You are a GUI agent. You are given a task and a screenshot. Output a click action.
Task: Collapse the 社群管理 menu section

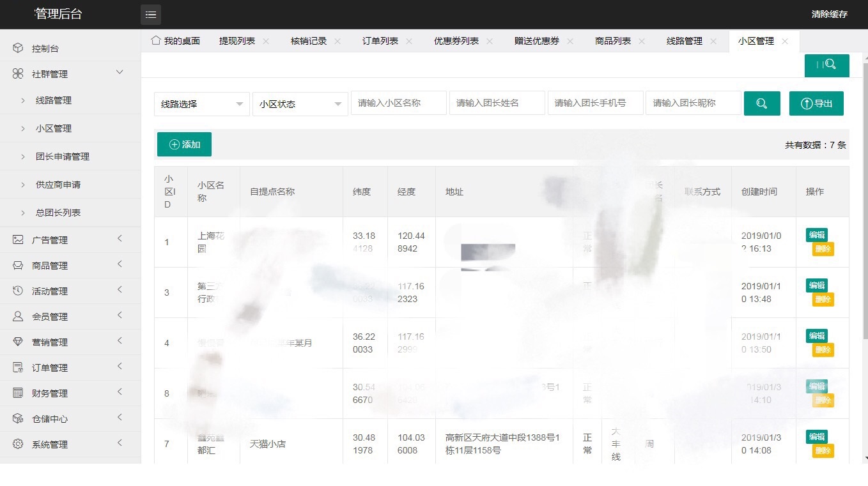[x=119, y=73]
